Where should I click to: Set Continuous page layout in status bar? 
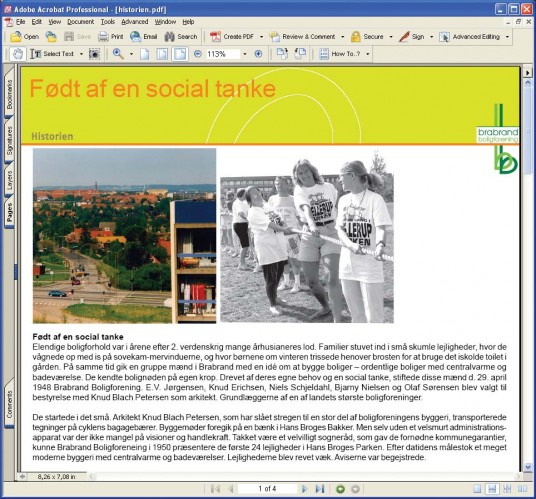tap(492, 489)
